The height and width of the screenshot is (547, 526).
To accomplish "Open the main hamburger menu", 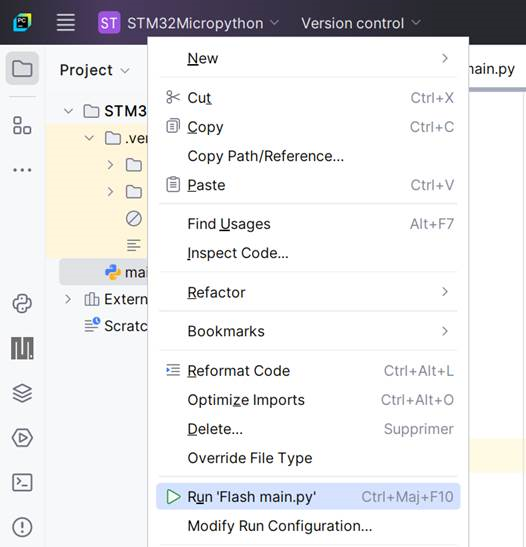I will (66, 23).
